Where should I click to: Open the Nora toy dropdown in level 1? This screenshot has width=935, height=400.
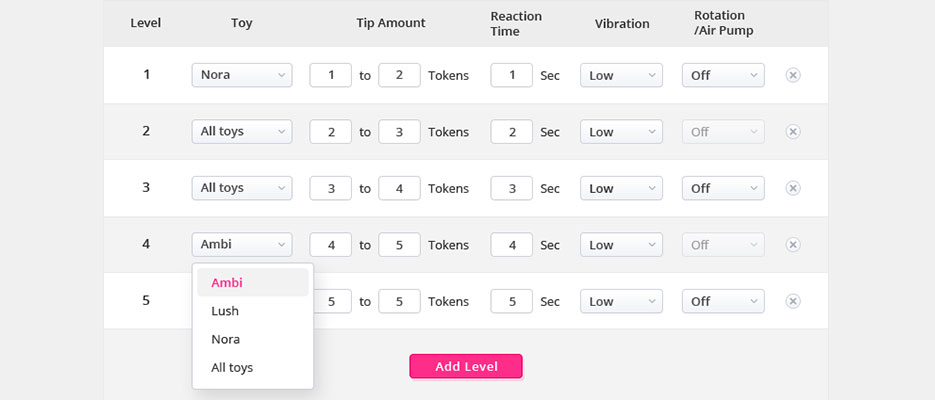point(242,75)
